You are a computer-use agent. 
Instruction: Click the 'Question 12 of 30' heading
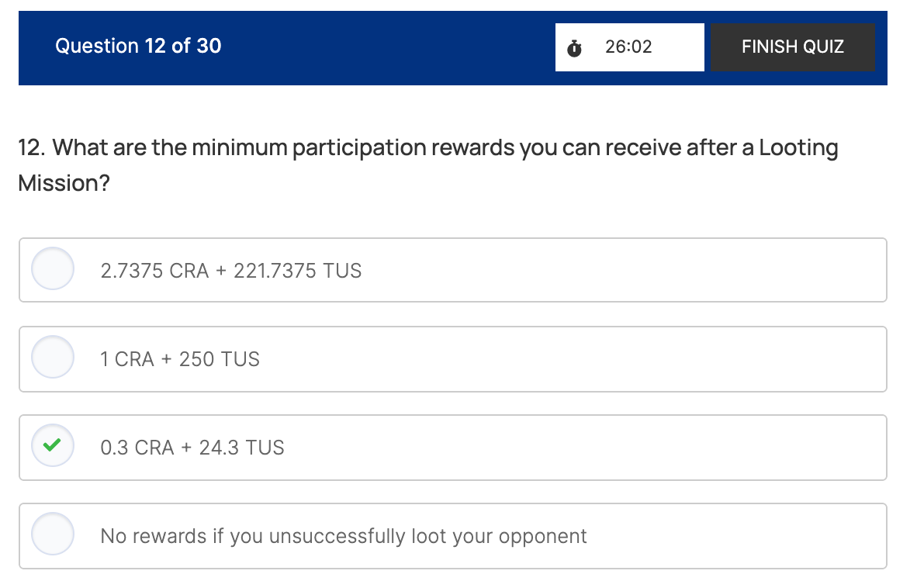(138, 47)
